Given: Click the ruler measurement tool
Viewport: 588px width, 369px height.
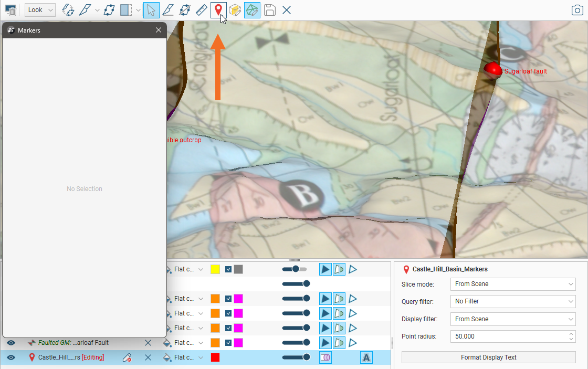Looking at the screenshot, I should pos(201,10).
